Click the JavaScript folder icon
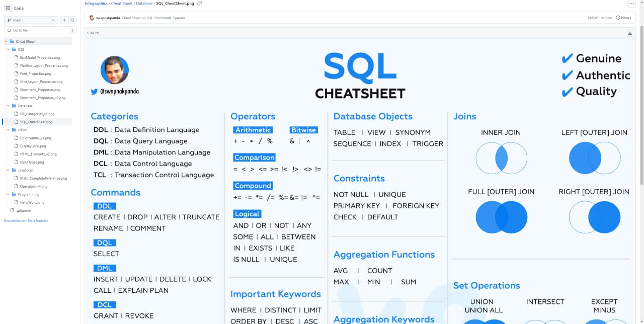This screenshot has width=644, height=324. tap(14, 170)
